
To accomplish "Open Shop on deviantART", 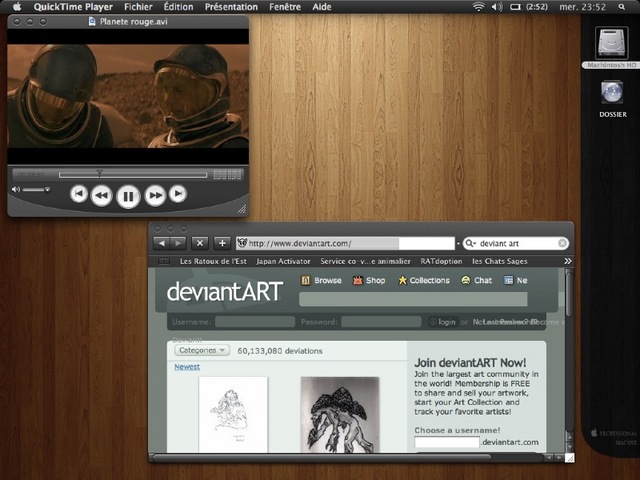I will (369, 280).
